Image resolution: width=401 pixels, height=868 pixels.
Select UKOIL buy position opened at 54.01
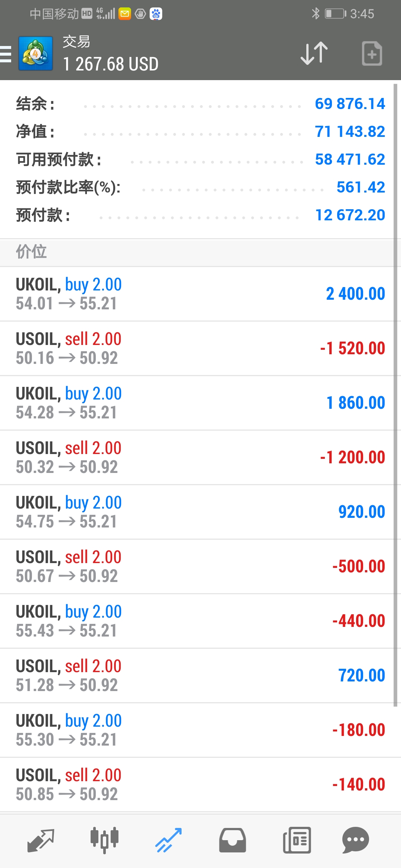[197, 294]
